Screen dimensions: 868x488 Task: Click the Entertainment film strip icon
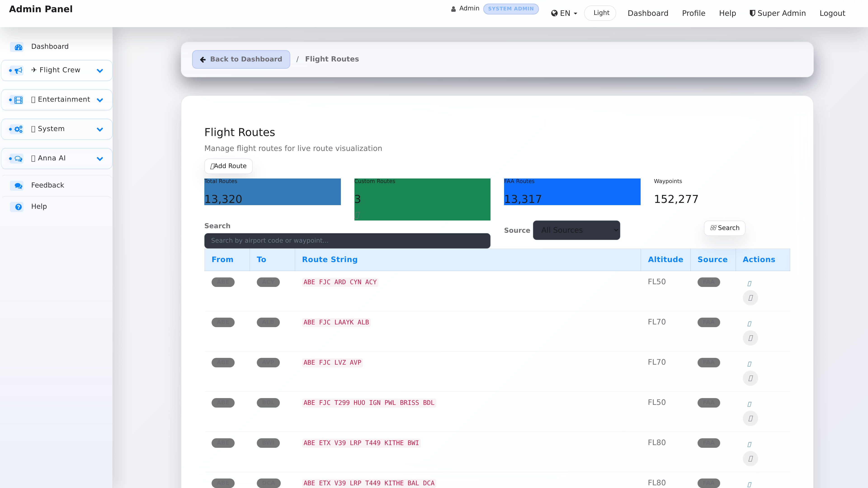pos(19,100)
